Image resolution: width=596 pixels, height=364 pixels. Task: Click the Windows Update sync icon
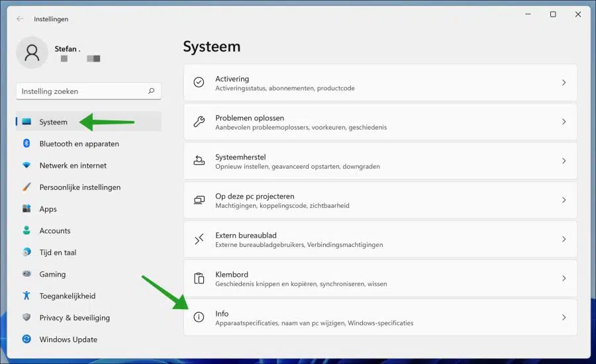(26, 339)
